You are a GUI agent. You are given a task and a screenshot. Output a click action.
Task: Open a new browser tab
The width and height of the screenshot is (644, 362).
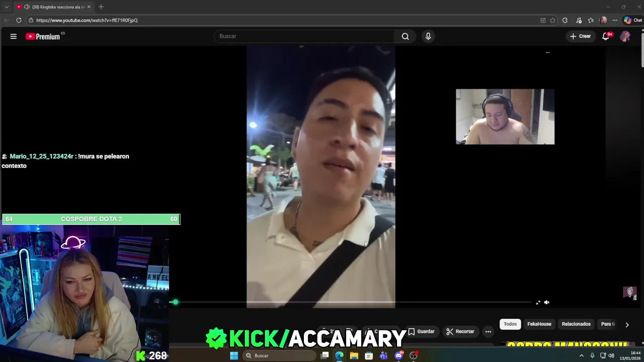click(x=101, y=7)
